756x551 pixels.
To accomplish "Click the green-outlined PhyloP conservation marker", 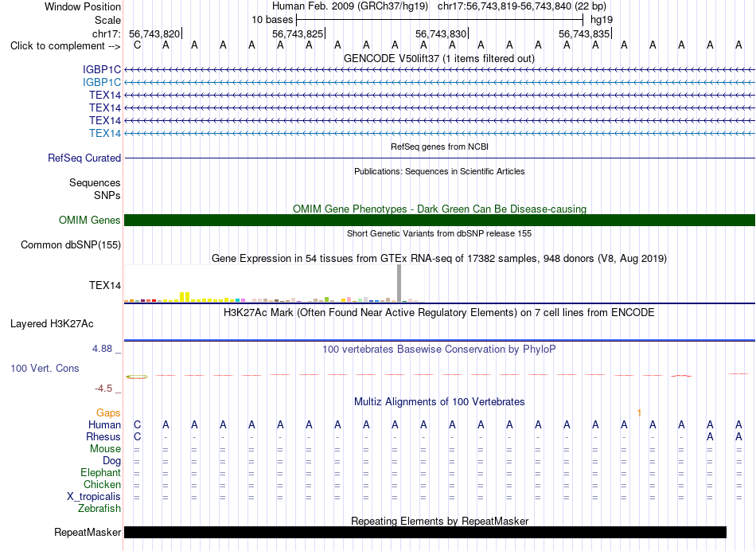I will coord(137,377).
